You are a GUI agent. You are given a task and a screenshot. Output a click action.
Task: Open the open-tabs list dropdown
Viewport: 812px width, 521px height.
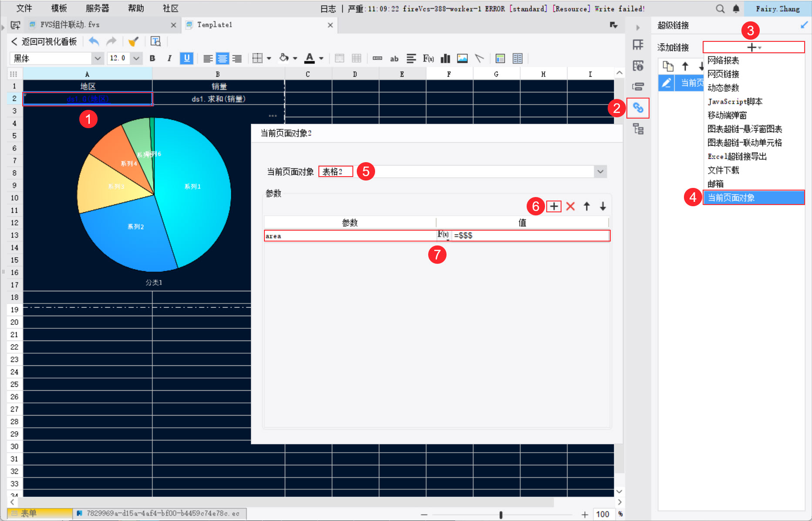click(614, 25)
